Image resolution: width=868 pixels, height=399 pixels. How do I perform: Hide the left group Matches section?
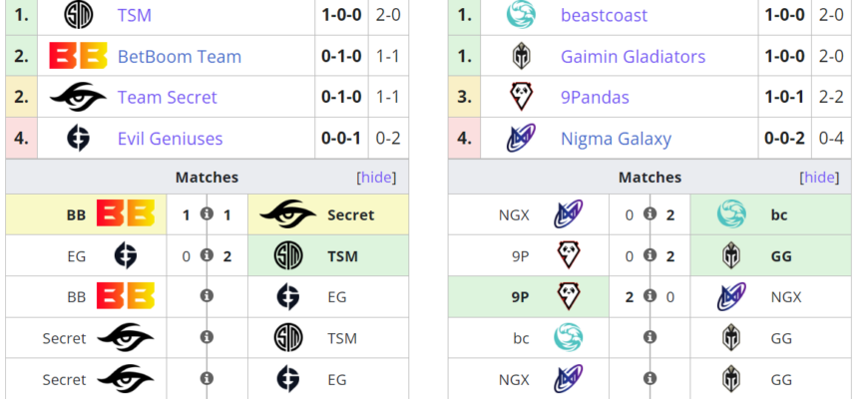coord(376,178)
